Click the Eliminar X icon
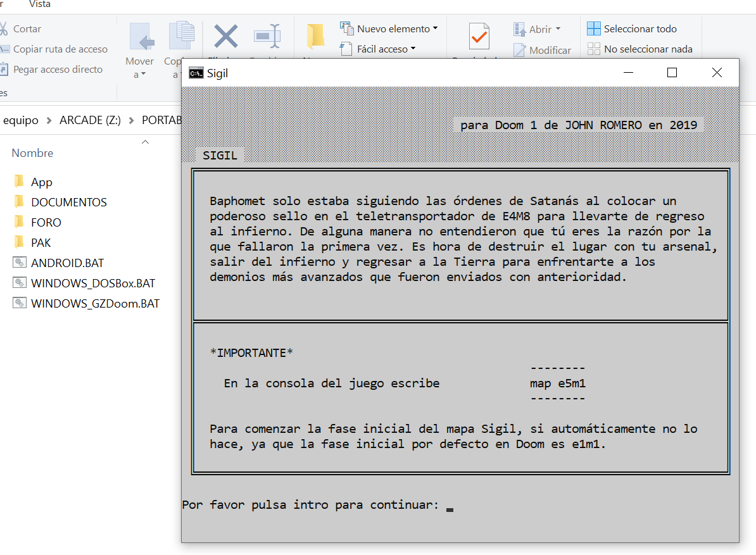This screenshot has width=756, height=555. click(225, 36)
